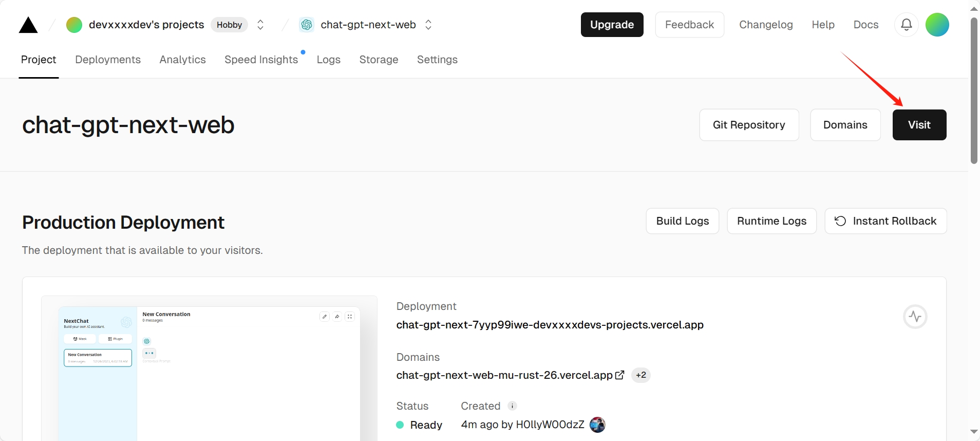
Task: Expand the project switcher chevrons
Action: point(428,25)
